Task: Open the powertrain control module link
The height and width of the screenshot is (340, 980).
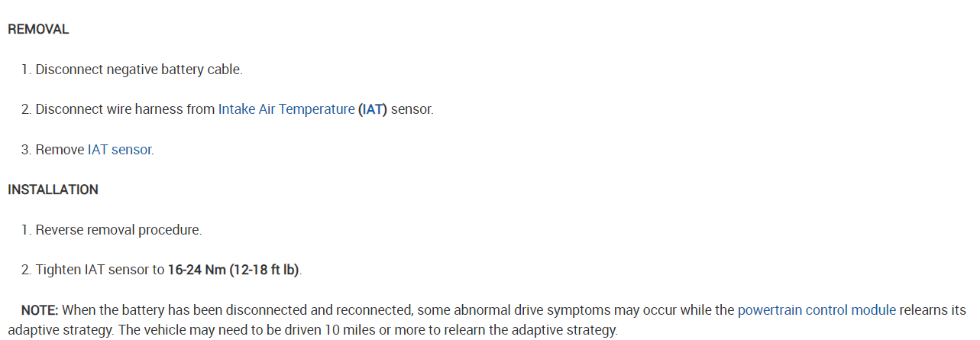Action: pyautogui.click(x=817, y=310)
